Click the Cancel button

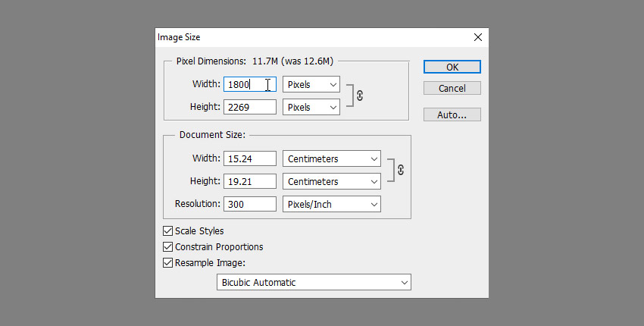[452, 89]
